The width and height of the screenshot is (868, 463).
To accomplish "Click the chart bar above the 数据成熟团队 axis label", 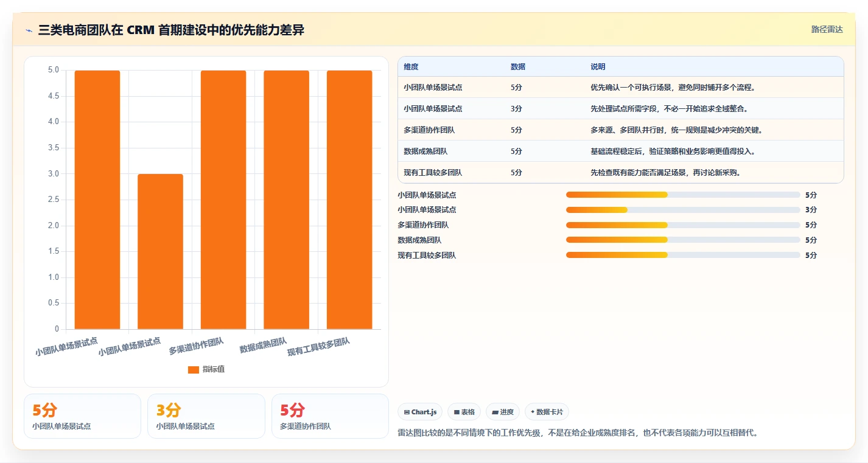I will click(x=286, y=200).
